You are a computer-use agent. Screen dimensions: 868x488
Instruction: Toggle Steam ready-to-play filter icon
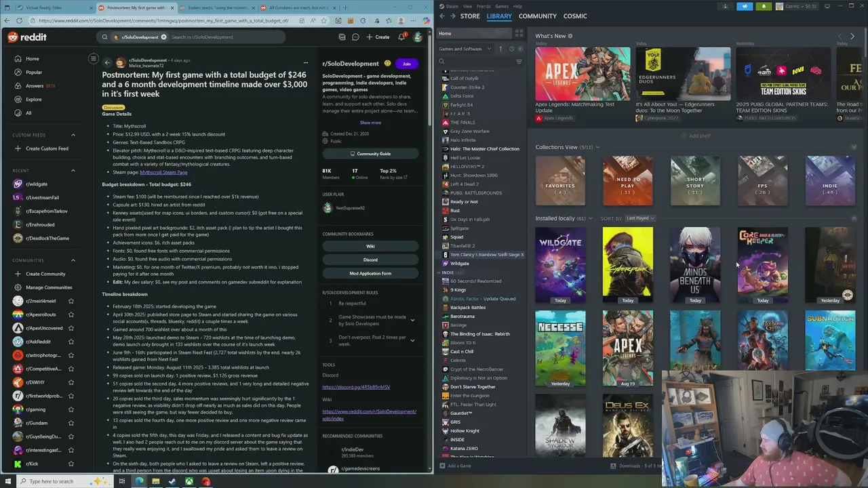[x=520, y=49]
